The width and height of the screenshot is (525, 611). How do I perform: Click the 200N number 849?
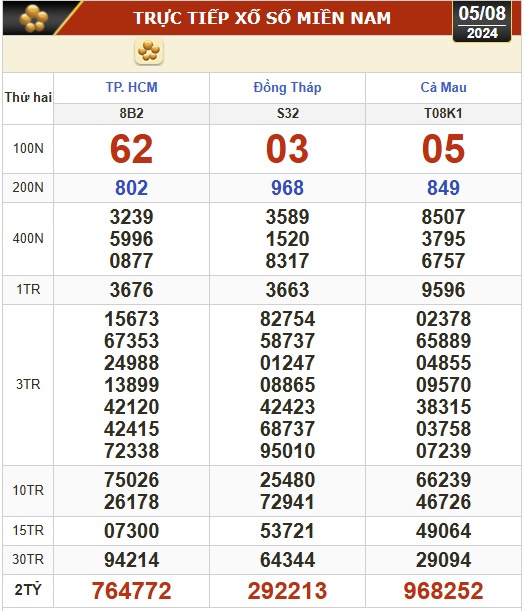coord(444,188)
